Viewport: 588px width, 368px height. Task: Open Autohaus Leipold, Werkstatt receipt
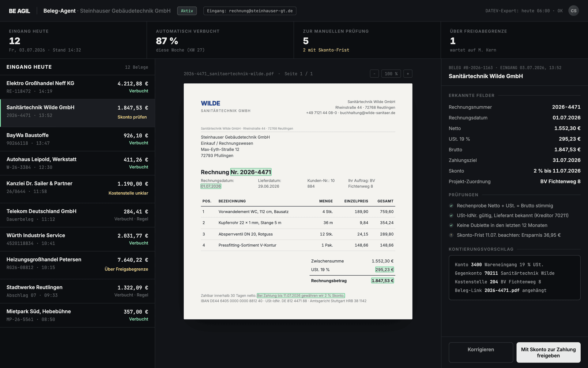pos(77,163)
